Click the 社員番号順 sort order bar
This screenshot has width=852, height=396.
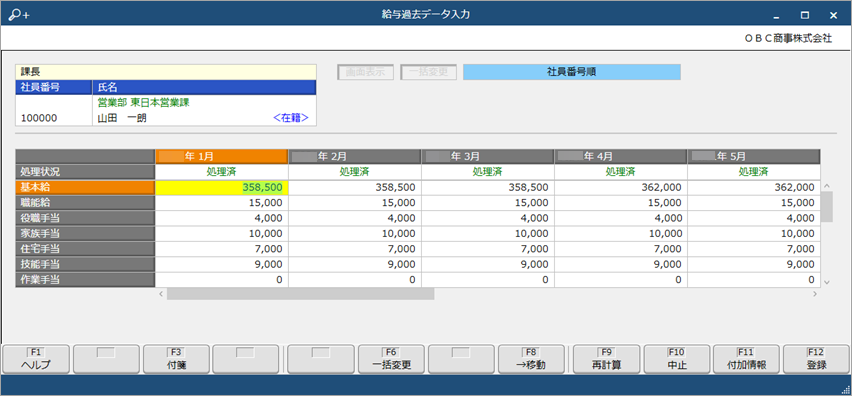coord(572,72)
